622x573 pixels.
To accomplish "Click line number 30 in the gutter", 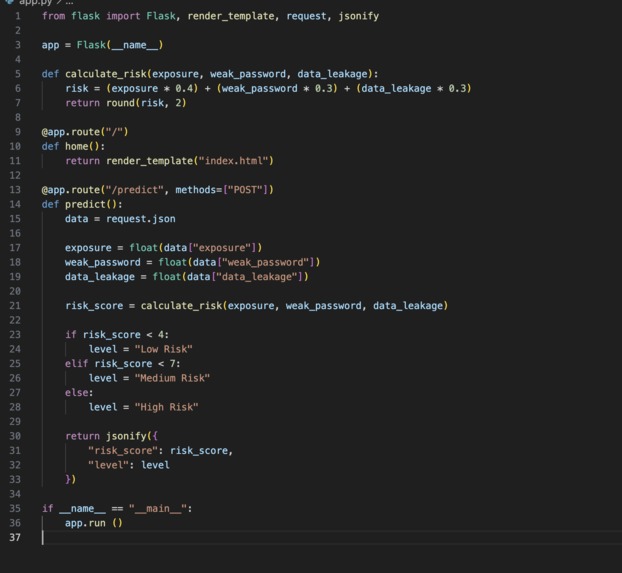I will pos(15,436).
